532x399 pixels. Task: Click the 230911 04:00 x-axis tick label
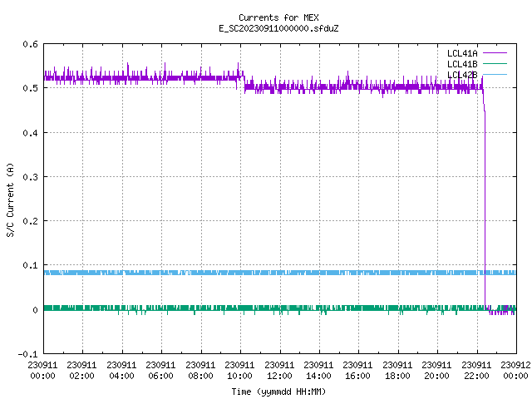point(121,371)
